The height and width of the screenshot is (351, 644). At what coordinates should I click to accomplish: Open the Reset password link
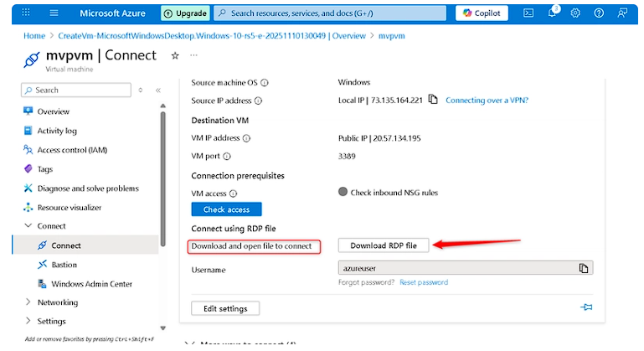coord(423,282)
